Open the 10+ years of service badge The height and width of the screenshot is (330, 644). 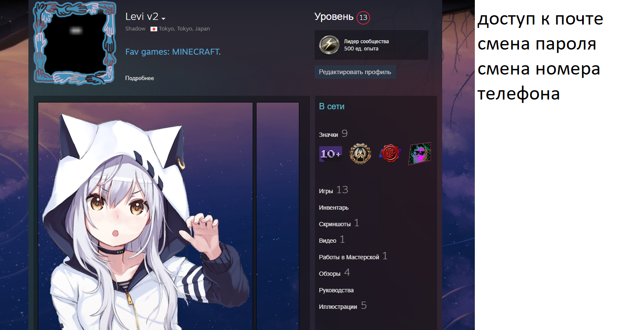[330, 154]
